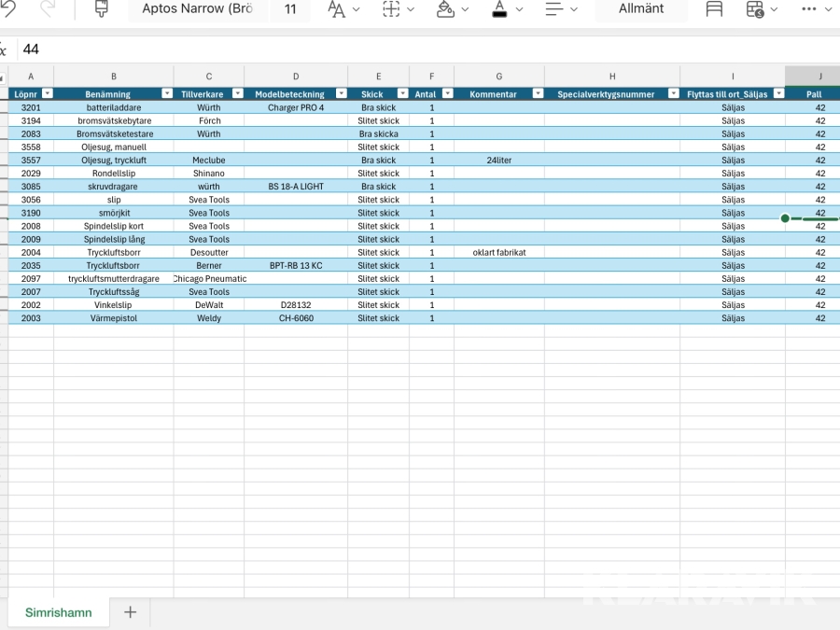Open the font size formatting icon

click(337, 9)
